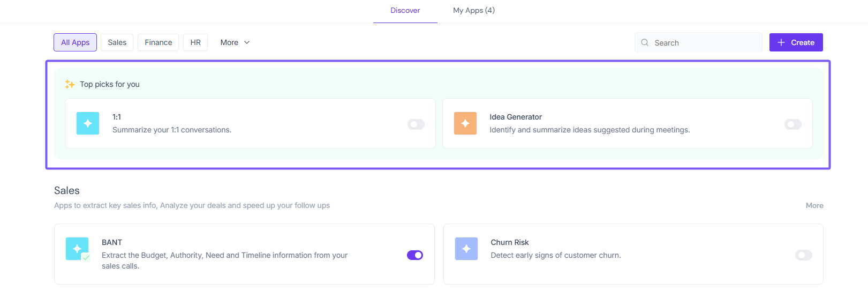The width and height of the screenshot is (868, 290).
Task: Click the Top picks sparkles icon
Action: pyautogui.click(x=70, y=84)
